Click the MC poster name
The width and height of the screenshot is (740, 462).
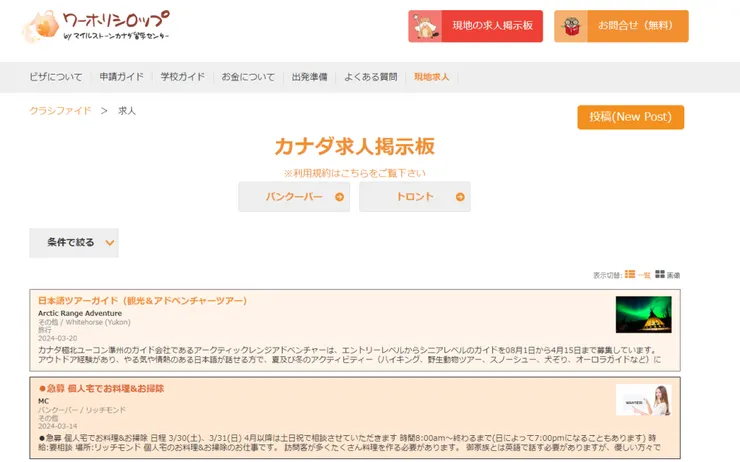click(43, 401)
